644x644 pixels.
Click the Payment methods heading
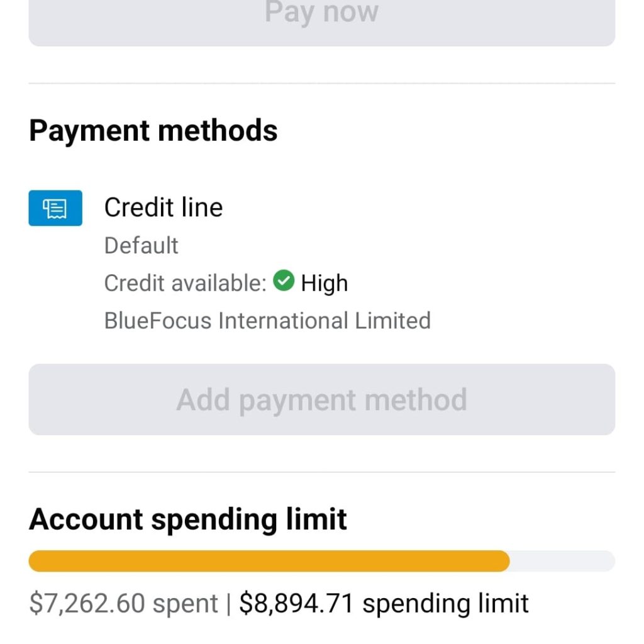coord(153,131)
